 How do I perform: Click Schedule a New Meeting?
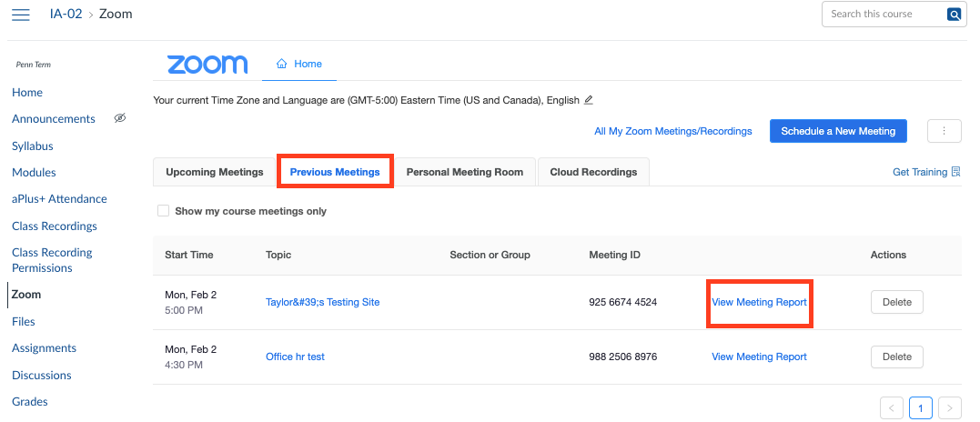coord(838,131)
